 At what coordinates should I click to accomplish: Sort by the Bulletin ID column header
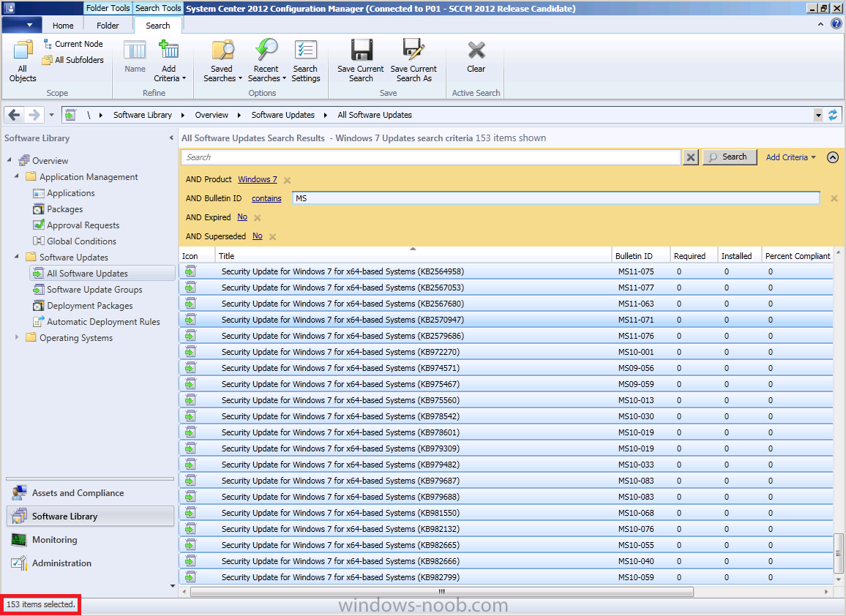[x=640, y=256]
